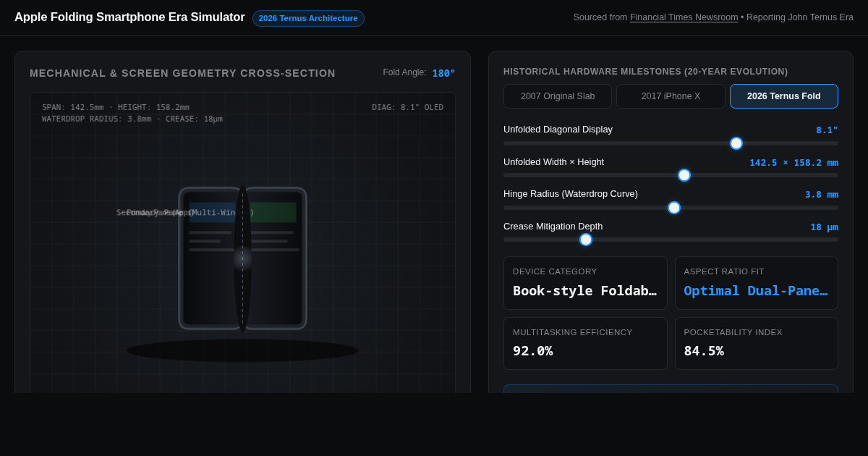Screen dimensions: 868x456
Task: Click the Fold Angle 180° value
Action: [x=443, y=73]
